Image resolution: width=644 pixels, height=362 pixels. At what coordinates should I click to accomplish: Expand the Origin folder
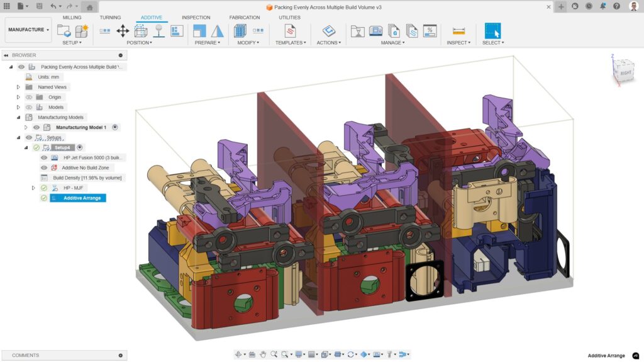click(x=18, y=97)
